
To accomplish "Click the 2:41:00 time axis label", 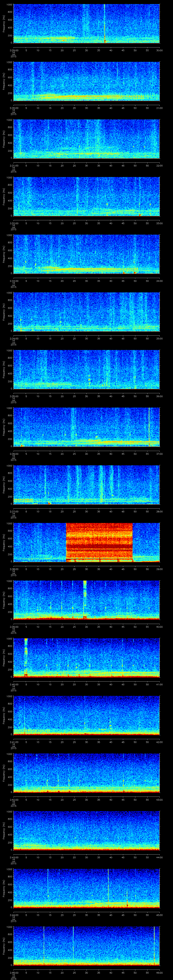I will pos(14,742).
